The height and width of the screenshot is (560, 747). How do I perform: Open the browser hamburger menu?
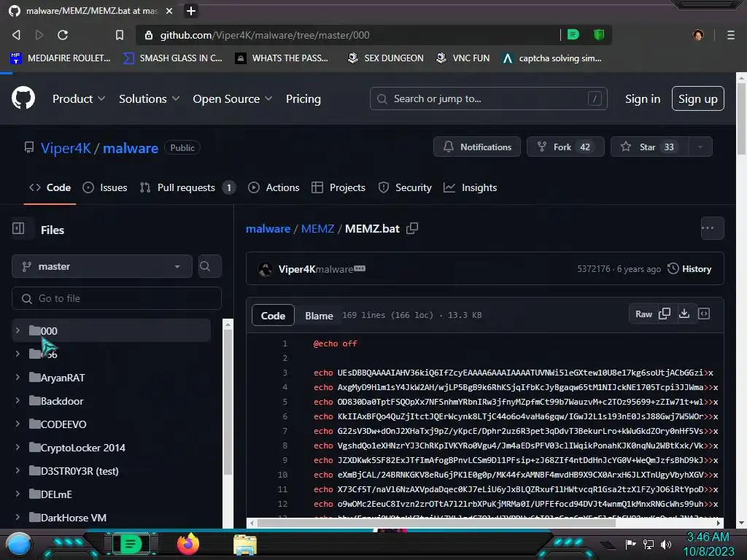click(x=731, y=35)
